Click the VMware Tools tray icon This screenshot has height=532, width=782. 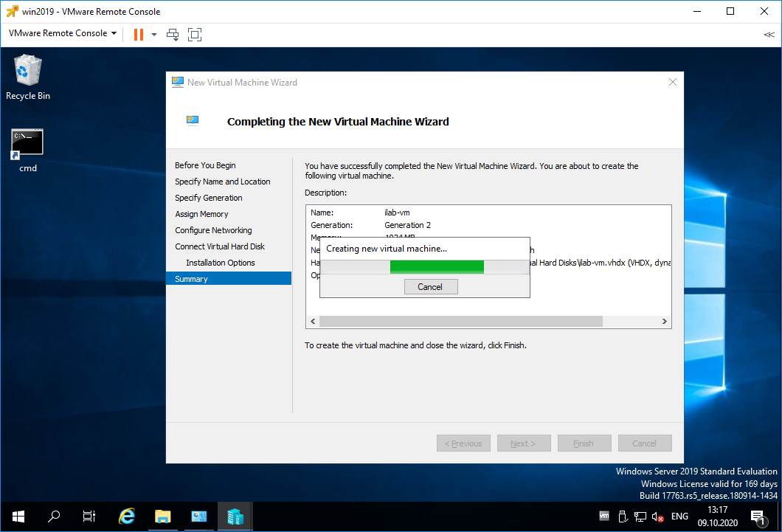604,517
